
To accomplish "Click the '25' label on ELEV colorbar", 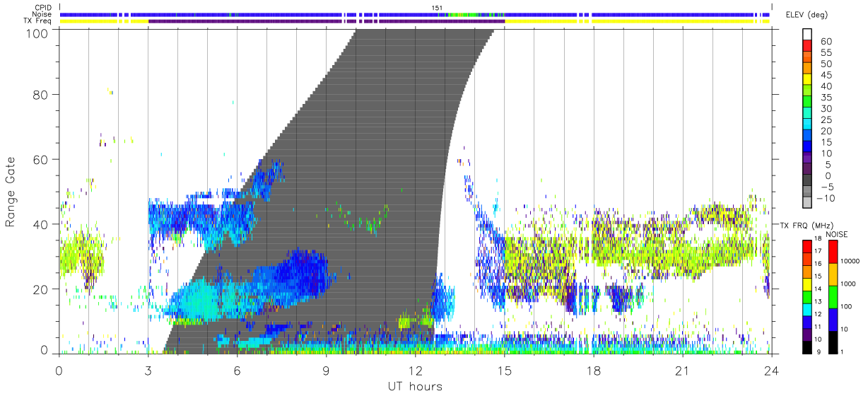I will click(x=826, y=120).
